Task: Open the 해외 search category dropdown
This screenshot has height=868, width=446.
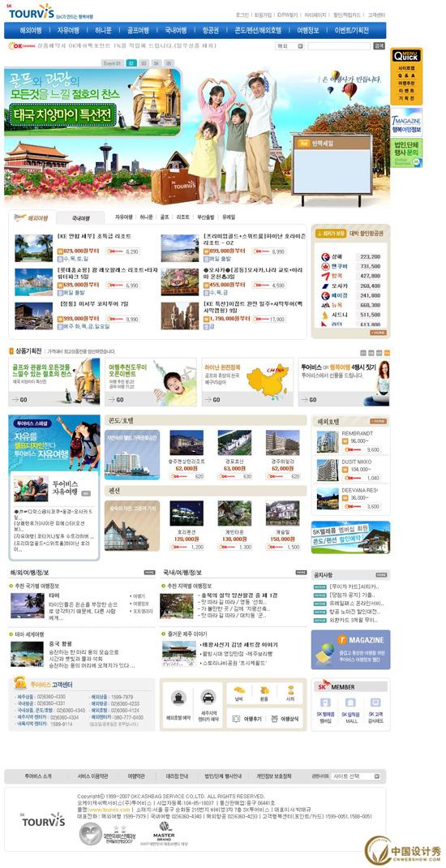Action: point(289,46)
